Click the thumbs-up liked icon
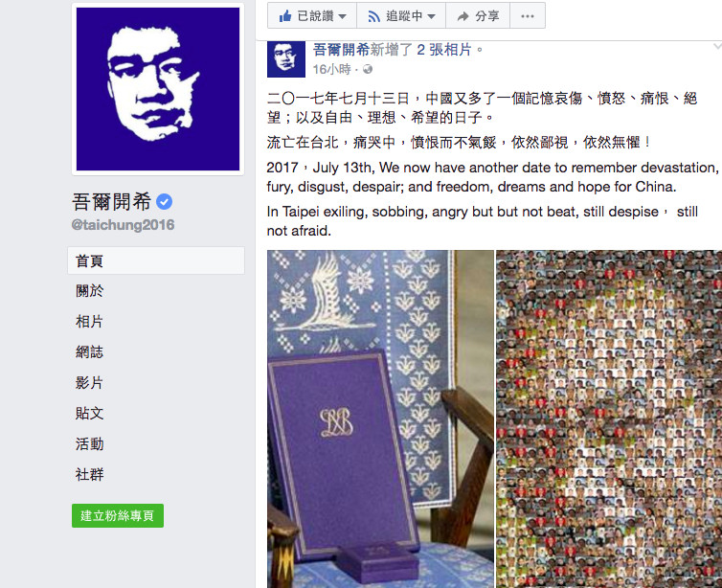This screenshot has height=588, width=722. pos(285,16)
